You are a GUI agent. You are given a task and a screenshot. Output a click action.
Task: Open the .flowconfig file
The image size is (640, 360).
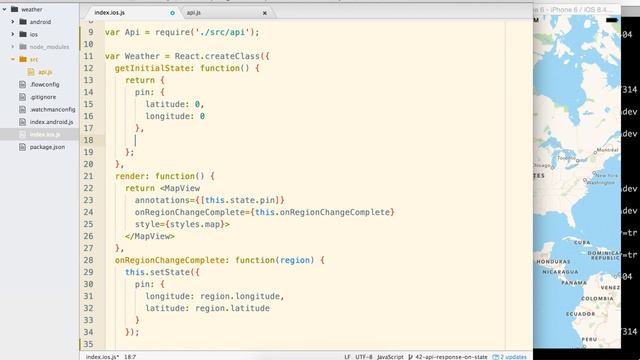pos(44,84)
